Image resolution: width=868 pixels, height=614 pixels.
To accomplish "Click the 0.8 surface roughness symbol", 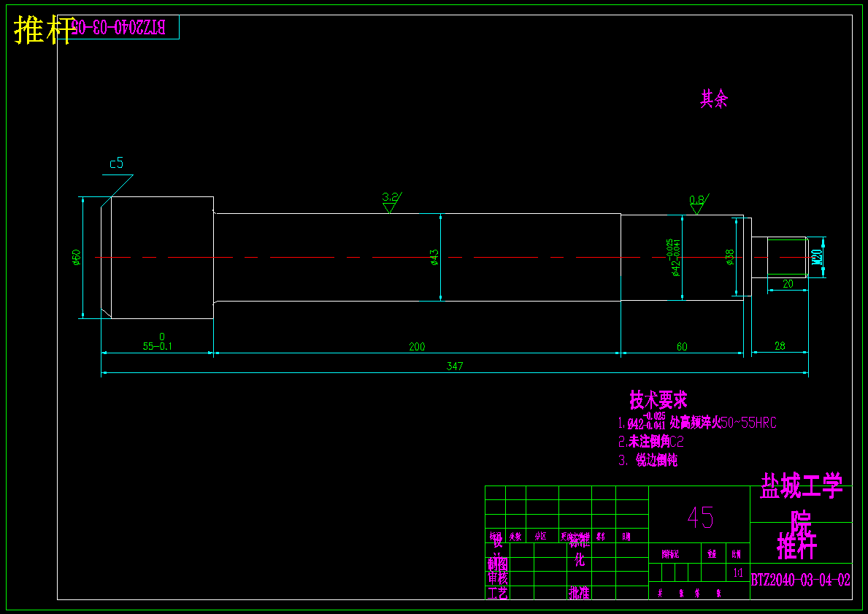I will click(699, 204).
